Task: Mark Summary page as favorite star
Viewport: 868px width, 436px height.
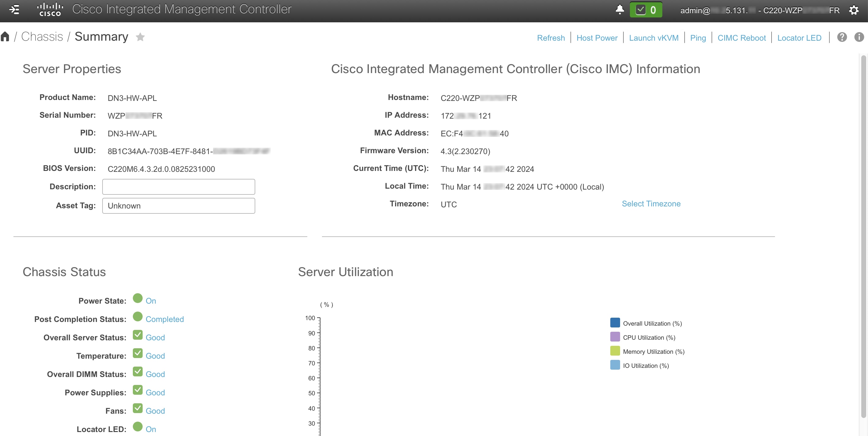Action: click(x=140, y=37)
